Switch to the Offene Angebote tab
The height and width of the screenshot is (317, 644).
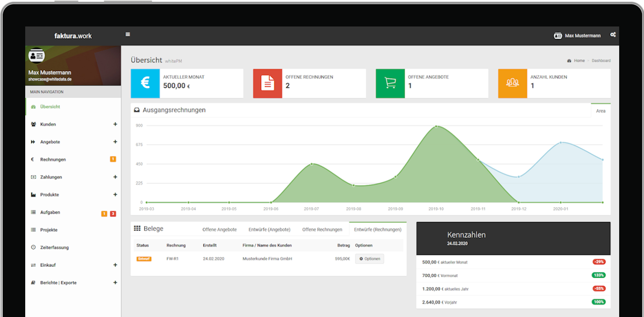pyautogui.click(x=220, y=229)
